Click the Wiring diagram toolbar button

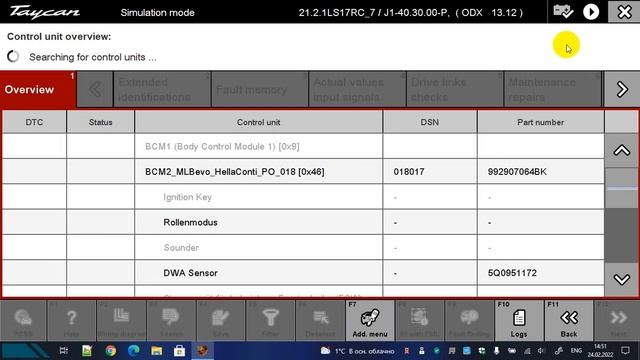coord(121,320)
